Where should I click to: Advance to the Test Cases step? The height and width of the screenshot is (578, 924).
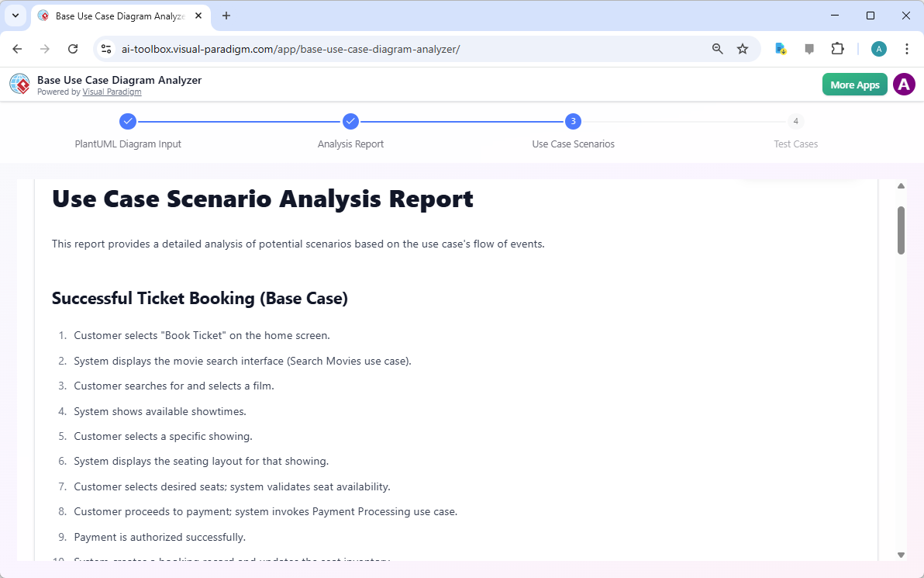pyautogui.click(x=795, y=121)
